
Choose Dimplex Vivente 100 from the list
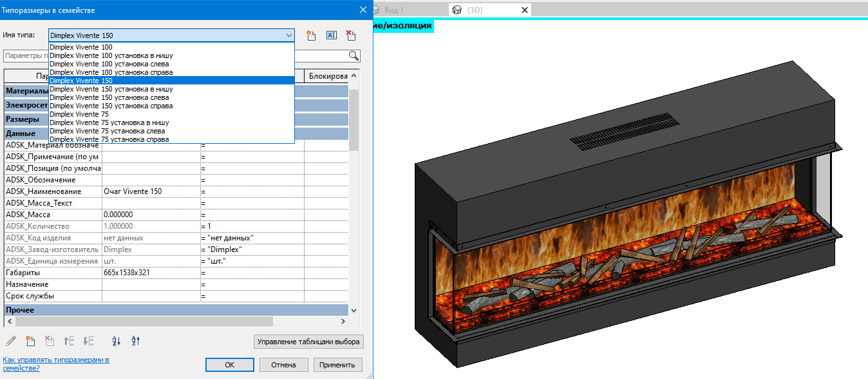(171, 47)
